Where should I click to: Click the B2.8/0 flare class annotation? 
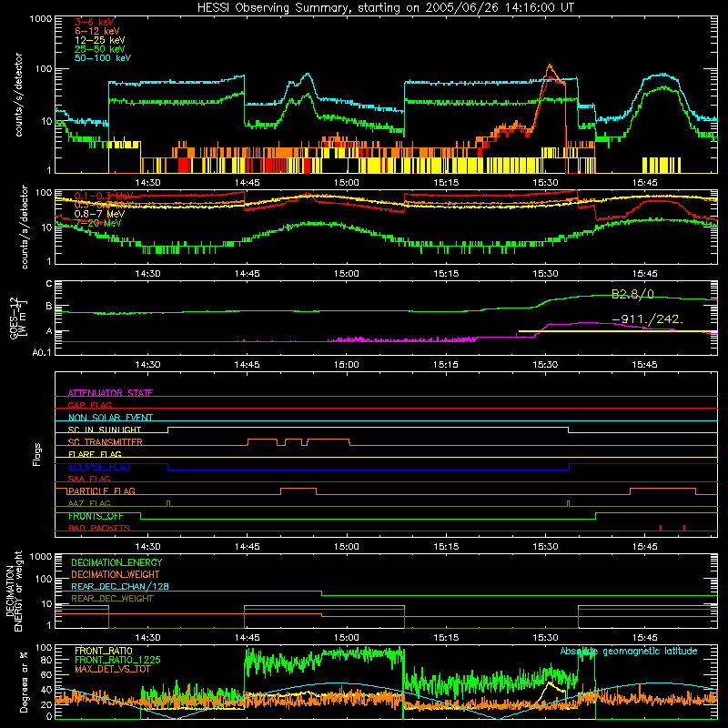point(632,294)
